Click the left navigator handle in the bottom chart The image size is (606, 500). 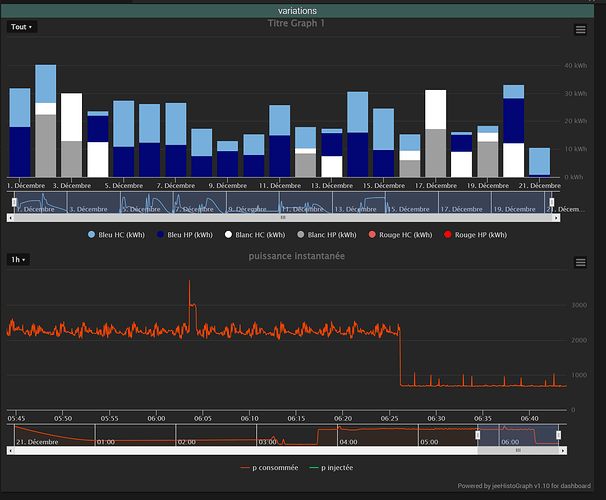coord(478,435)
